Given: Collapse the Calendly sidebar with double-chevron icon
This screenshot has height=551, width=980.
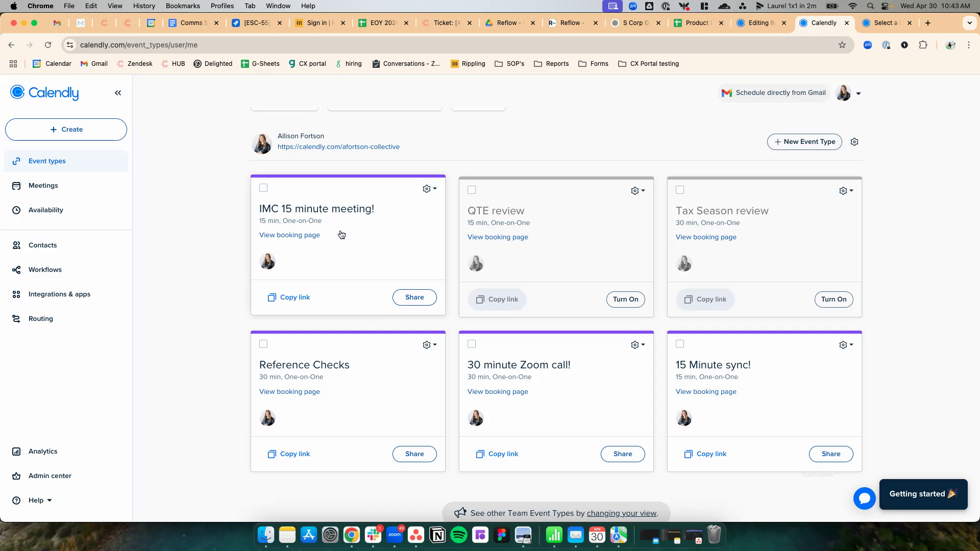Looking at the screenshot, I should [118, 93].
